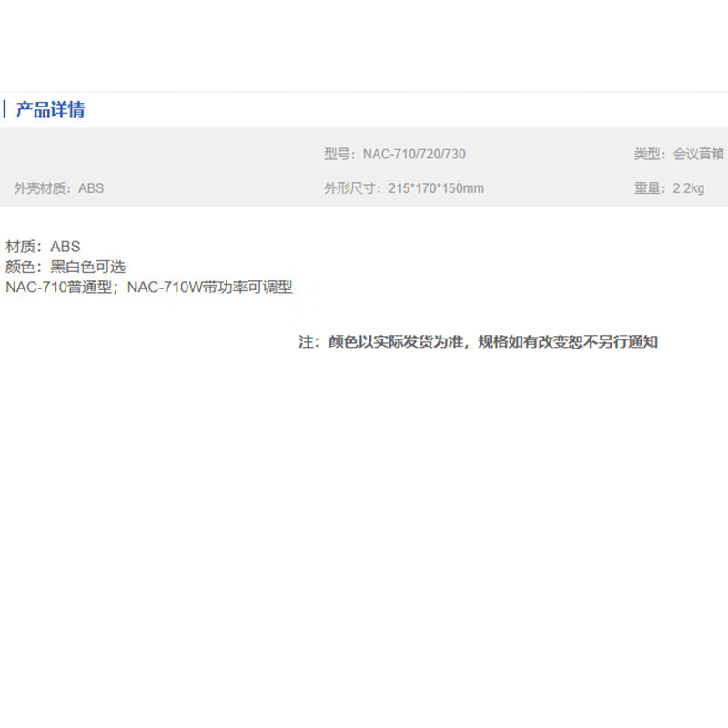This screenshot has width=728, height=728.
Task: Click the NAC-710W带功率可调型 text
Action: [x=210, y=288]
